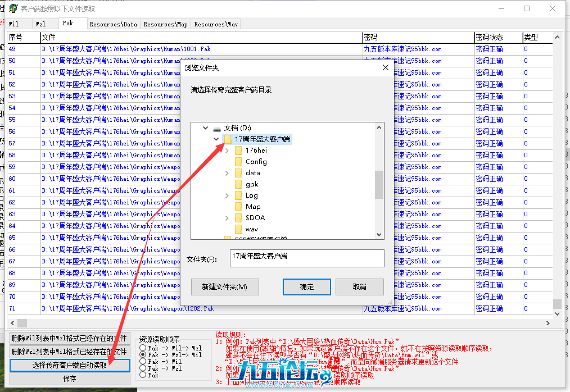Select the three-step Pak -> Wzl -> Wil order
This screenshot has width=570, height=392.
(x=143, y=354)
